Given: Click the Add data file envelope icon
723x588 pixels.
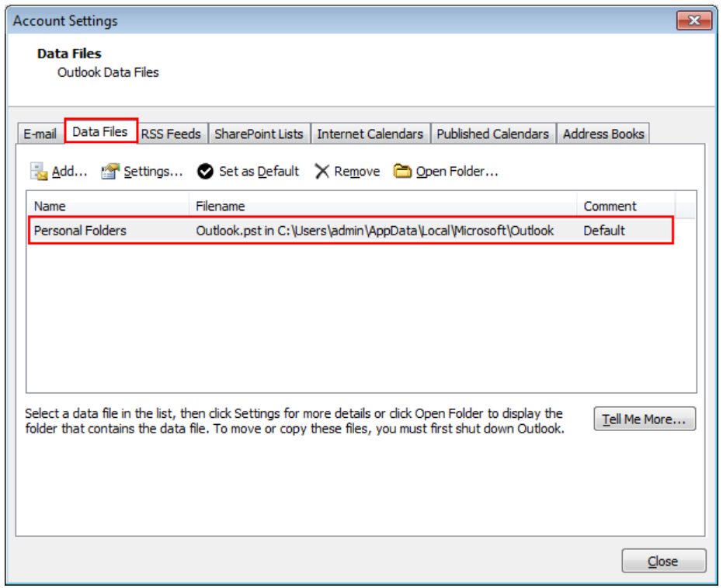Looking at the screenshot, I should [39, 171].
